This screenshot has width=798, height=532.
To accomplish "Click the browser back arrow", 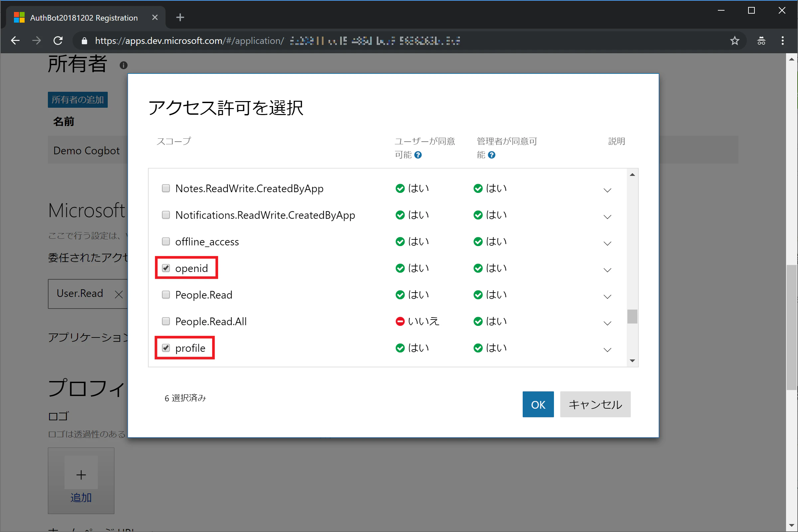I will pyautogui.click(x=15, y=41).
